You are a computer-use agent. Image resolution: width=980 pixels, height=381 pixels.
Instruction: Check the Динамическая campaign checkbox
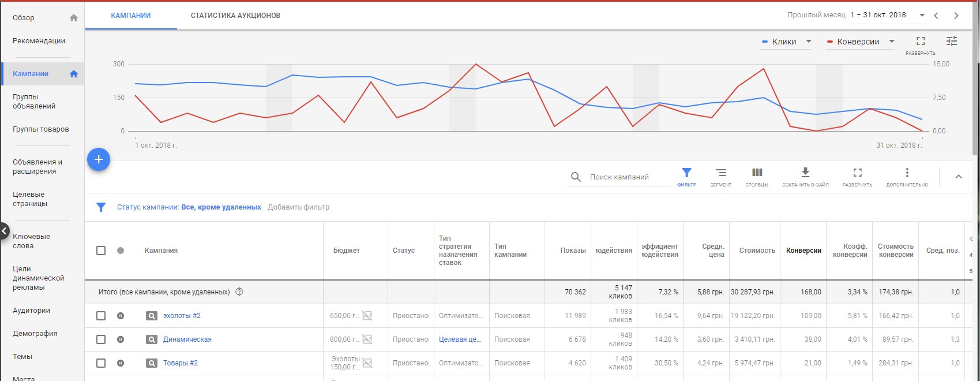[101, 339]
